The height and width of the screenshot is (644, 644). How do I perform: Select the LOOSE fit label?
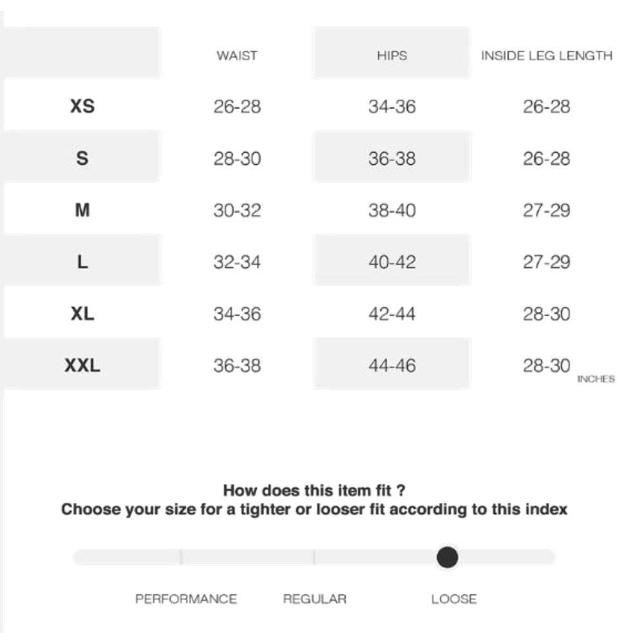pos(454,599)
